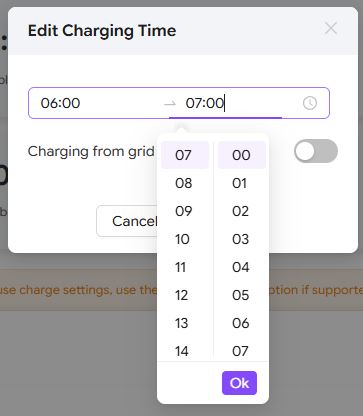This screenshot has width=363, height=416.
Task: Toggle the Charging from grid switch
Action: pos(316,151)
